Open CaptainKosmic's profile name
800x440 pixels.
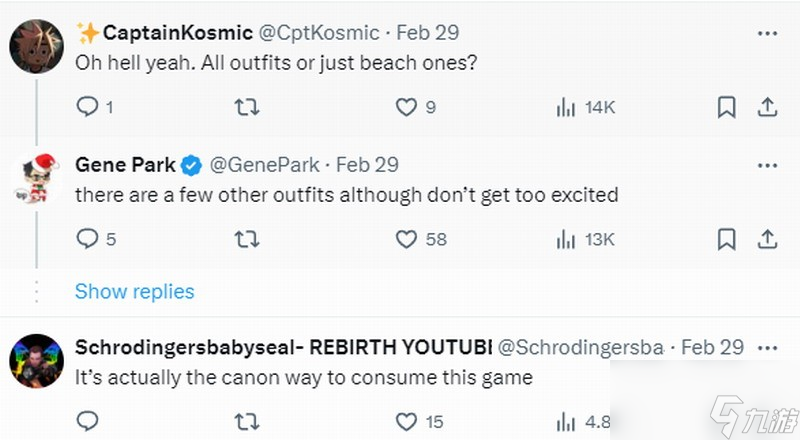tap(178, 33)
